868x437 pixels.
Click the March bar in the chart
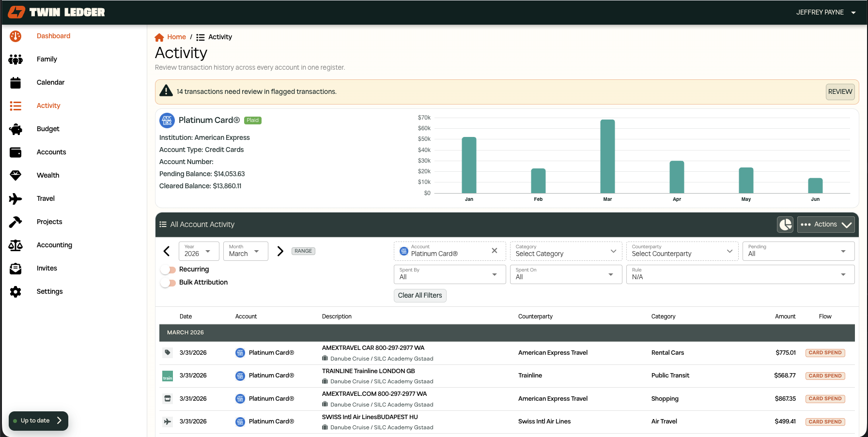[607, 156]
